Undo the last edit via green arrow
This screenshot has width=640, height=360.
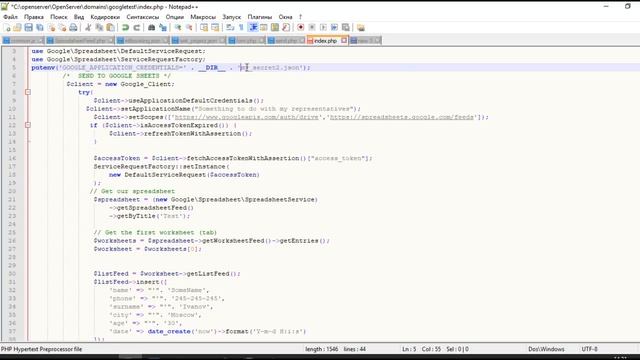coord(126,28)
